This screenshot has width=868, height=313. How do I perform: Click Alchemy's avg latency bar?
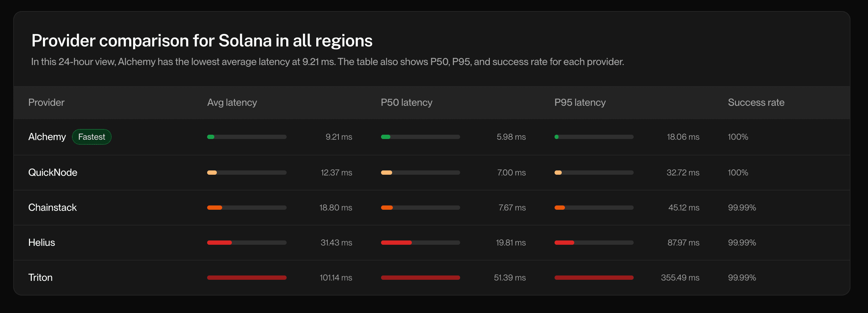click(247, 137)
